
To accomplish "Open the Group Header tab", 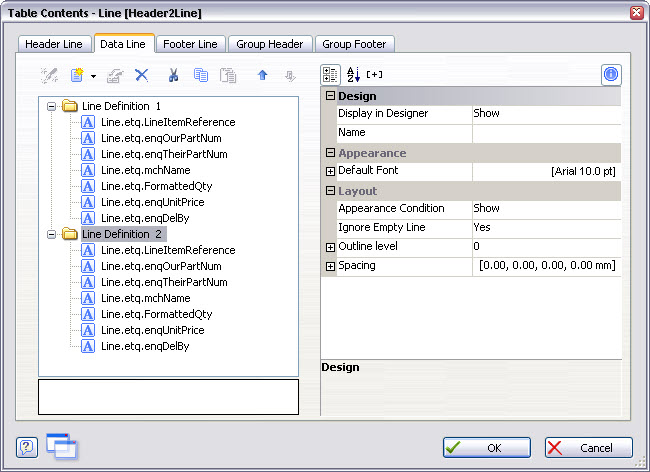I will click(x=269, y=44).
